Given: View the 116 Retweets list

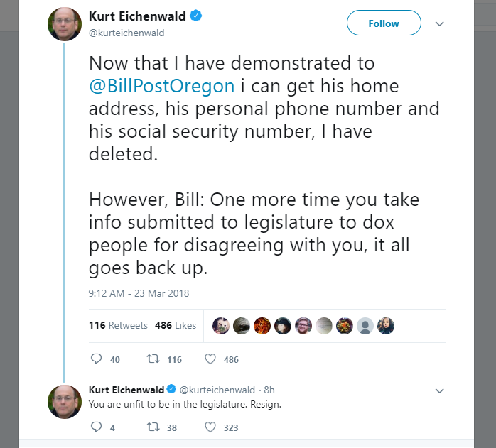Looking at the screenshot, I should 118,325.
